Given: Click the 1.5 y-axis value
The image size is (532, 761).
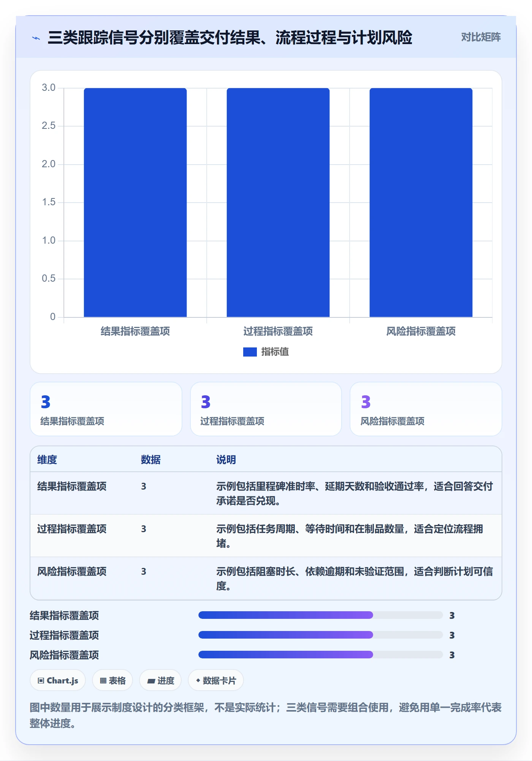Looking at the screenshot, I should coord(49,202).
